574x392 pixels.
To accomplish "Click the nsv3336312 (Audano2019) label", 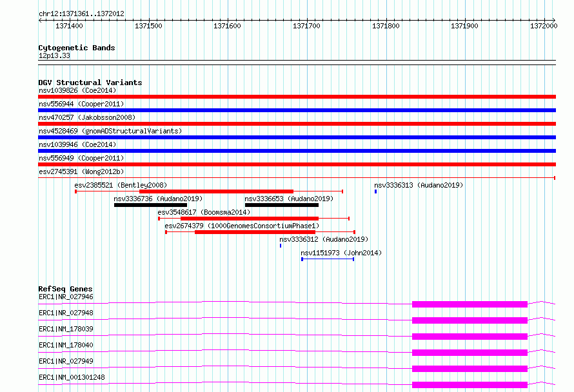I will click(324, 239).
